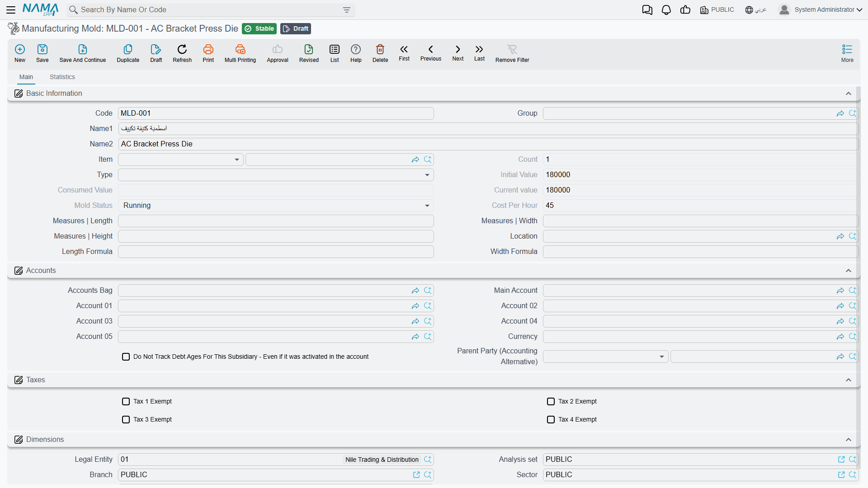Open search filter options icon
Image resolution: width=868 pixels, height=488 pixels.
pos(347,10)
